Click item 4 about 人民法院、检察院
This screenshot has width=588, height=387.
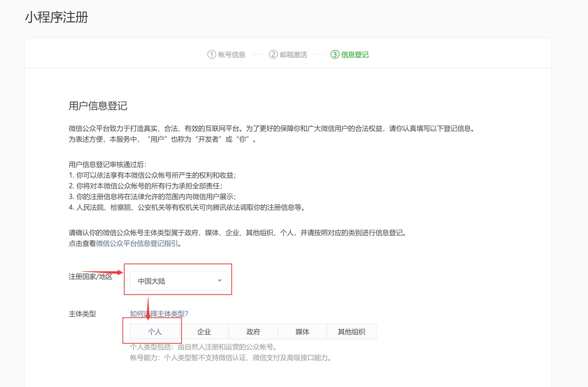coord(187,207)
